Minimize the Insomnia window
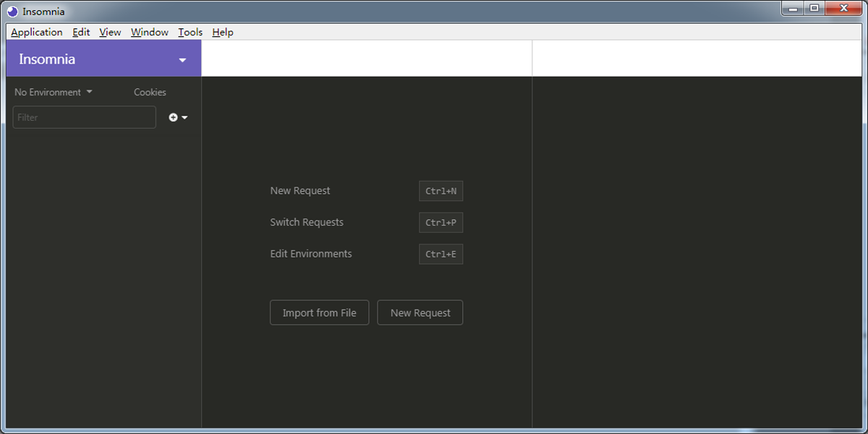Image resolution: width=868 pixels, height=434 pixels. (x=794, y=8)
